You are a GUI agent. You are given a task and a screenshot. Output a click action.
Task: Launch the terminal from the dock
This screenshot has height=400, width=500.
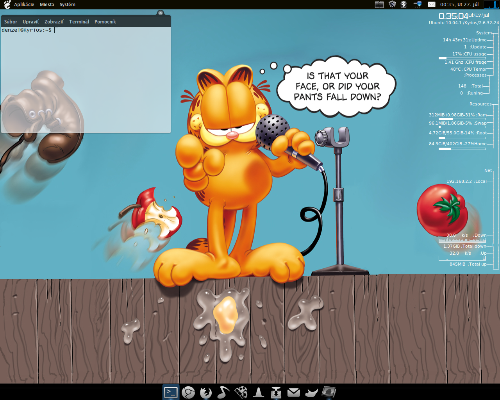tap(171, 392)
